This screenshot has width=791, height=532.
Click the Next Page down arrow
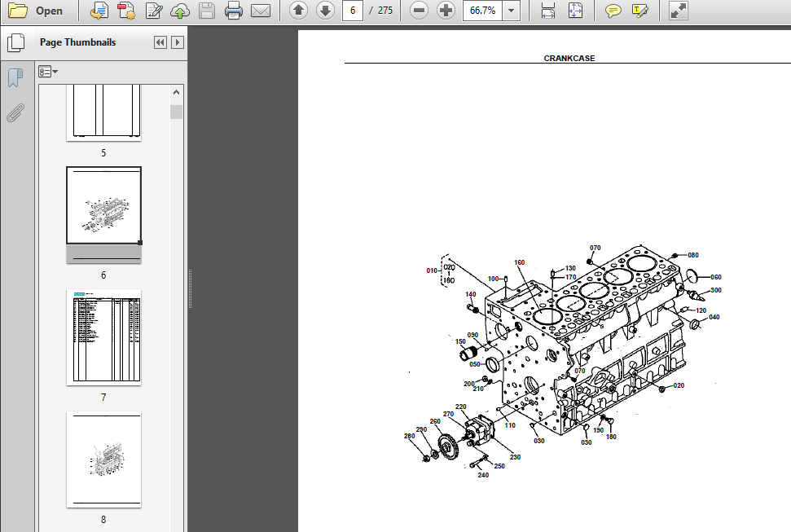click(x=324, y=11)
